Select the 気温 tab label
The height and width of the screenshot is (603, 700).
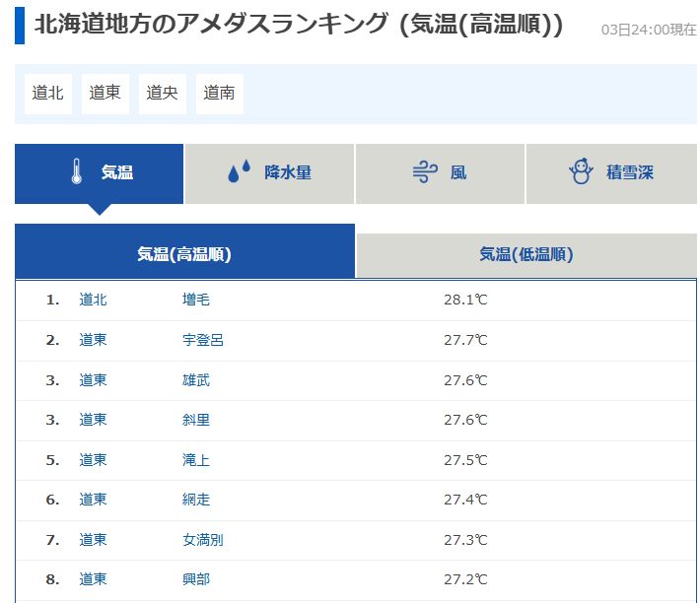[117, 172]
